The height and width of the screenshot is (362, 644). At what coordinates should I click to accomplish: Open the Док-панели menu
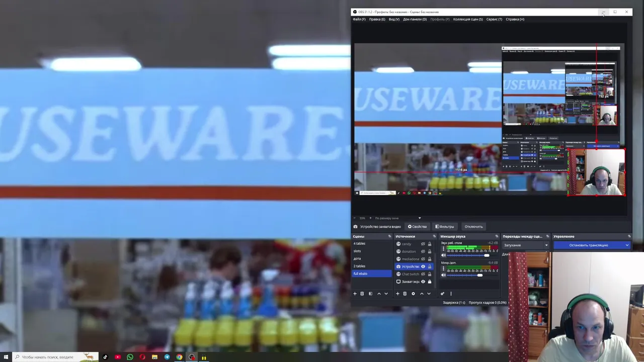(x=415, y=19)
